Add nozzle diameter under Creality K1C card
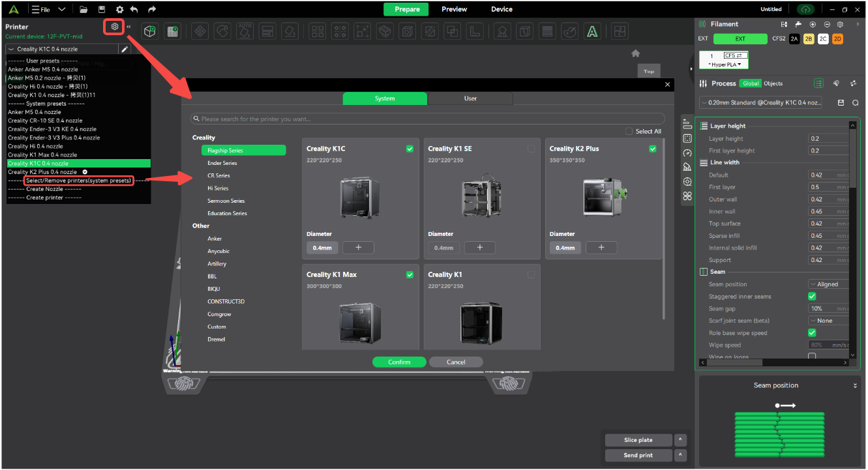 tap(358, 248)
